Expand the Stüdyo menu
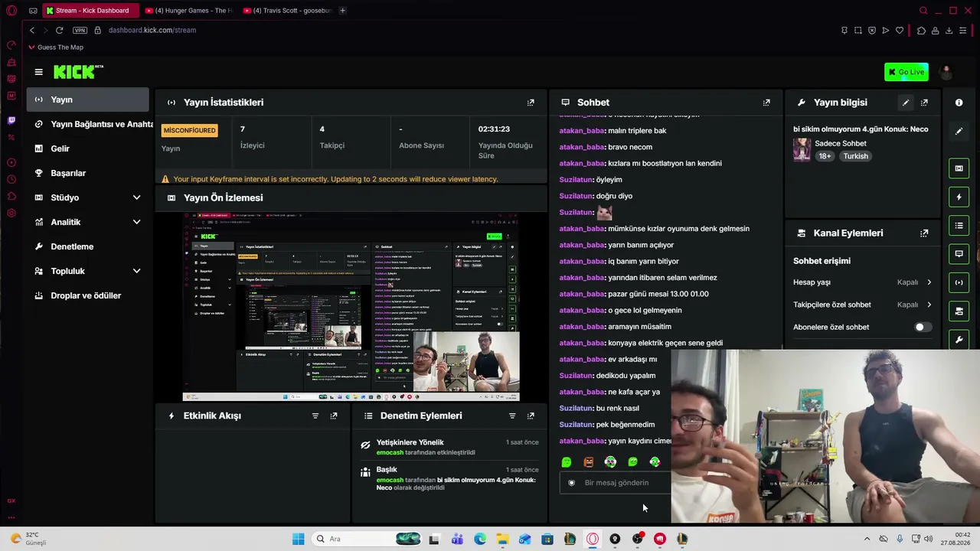Screen dimensions: 980x551 pos(88,197)
